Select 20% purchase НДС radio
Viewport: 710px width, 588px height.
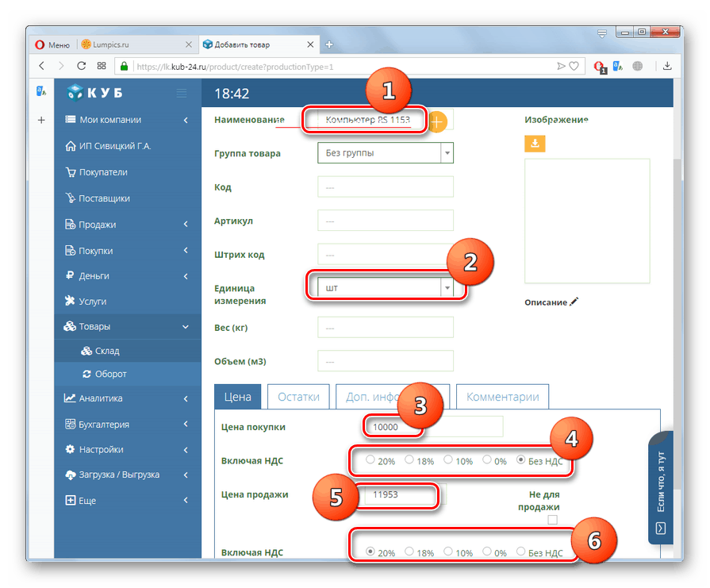click(x=370, y=459)
